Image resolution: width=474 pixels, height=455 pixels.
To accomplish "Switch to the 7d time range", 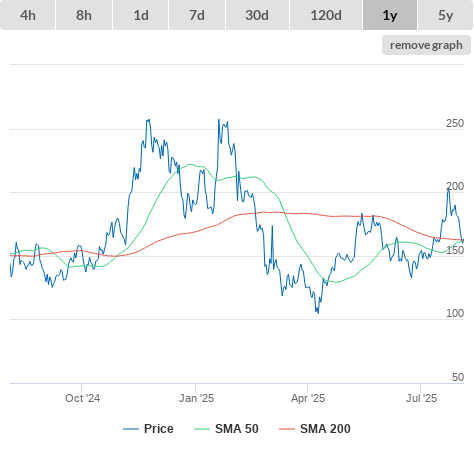I will (197, 15).
